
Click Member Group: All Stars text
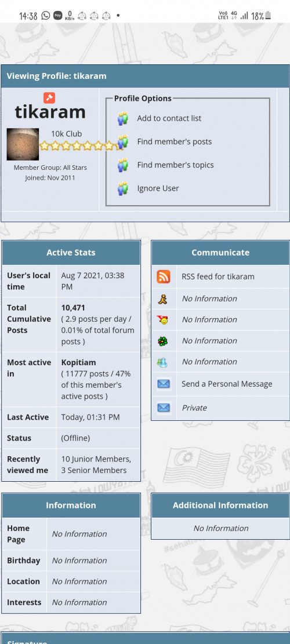pyautogui.click(x=50, y=168)
